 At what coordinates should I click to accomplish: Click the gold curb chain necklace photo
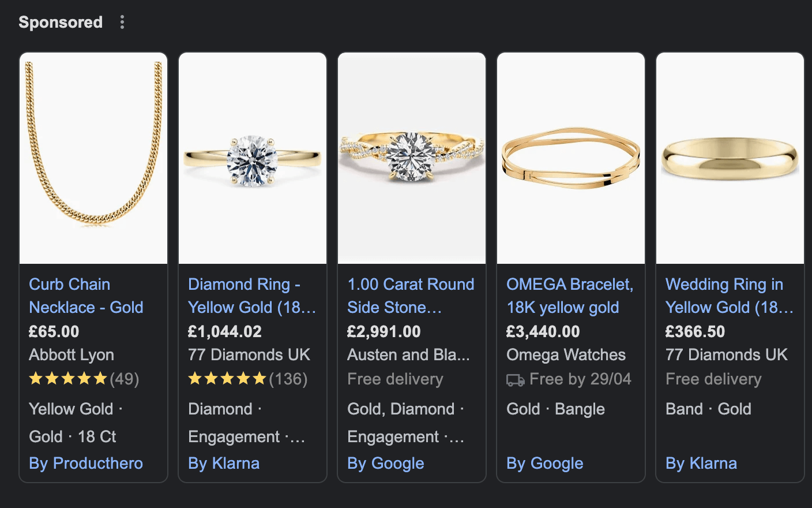click(93, 158)
